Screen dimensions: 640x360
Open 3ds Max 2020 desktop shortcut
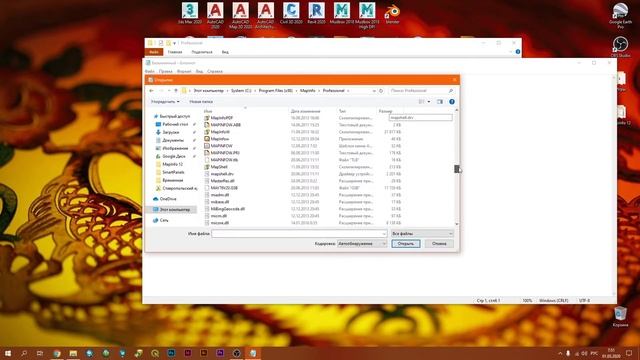tap(190, 13)
